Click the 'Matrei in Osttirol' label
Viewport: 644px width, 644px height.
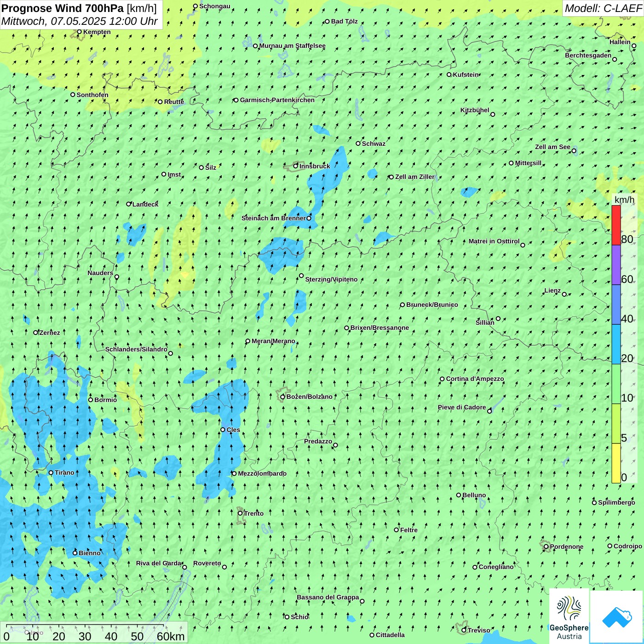click(494, 241)
